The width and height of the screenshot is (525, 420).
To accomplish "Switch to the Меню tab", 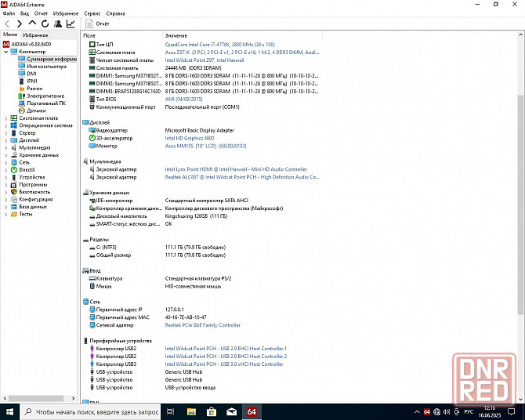I will coord(10,34).
